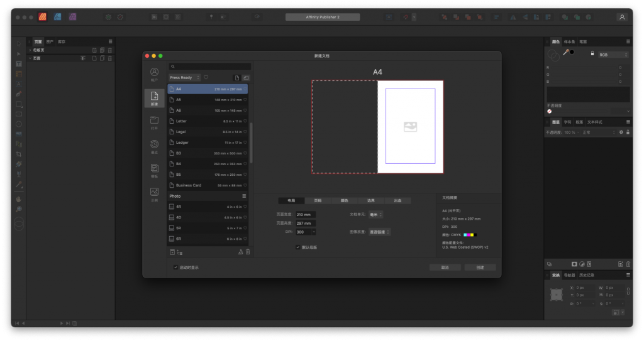This screenshot has width=644, height=341.
Task: Favorite the Press Ready category heart
Action: point(206,77)
